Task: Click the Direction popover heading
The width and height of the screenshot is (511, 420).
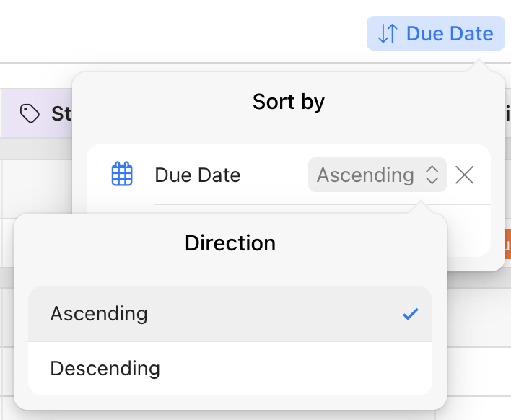Action: (x=230, y=242)
